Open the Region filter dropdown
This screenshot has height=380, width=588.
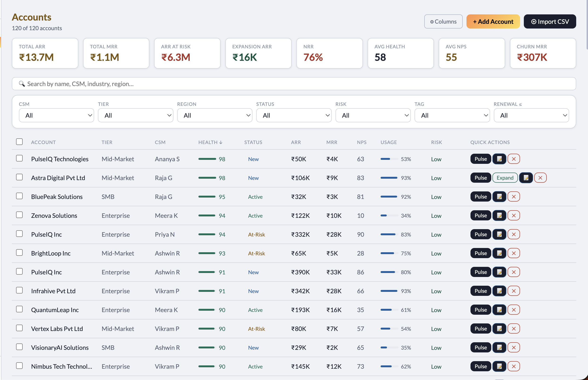pyautogui.click(x=215, y=115)
